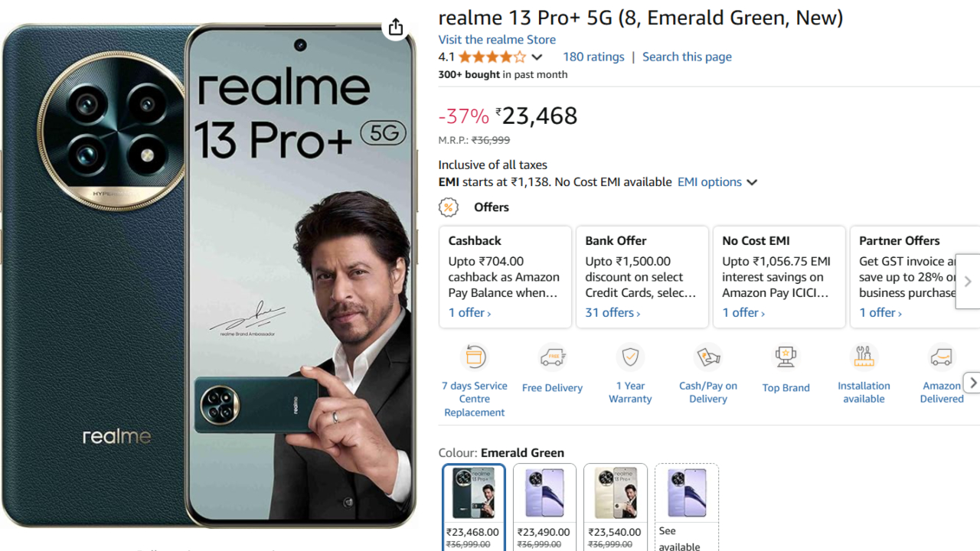Screen dimensions: 980x551
Task: Click the Installation available tools icon
Action: click(864, 357)
